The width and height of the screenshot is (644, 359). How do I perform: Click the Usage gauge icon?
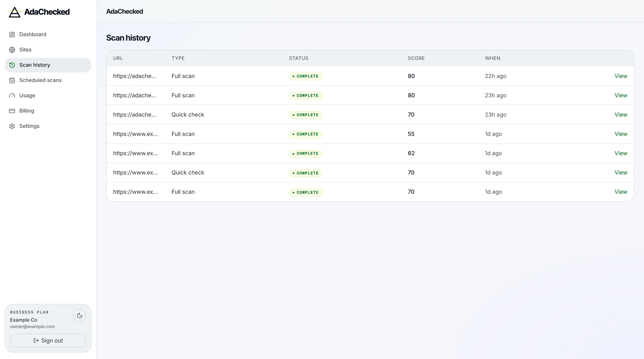pyautogui.click(x=12, y=96)
